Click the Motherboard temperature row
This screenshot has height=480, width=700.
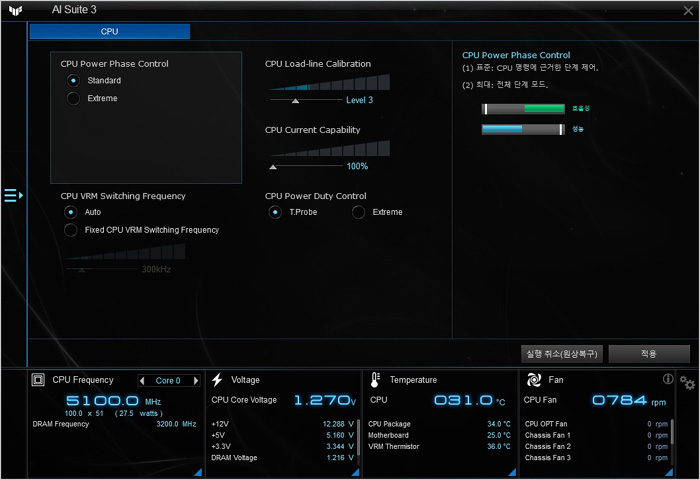coord(439,435)
